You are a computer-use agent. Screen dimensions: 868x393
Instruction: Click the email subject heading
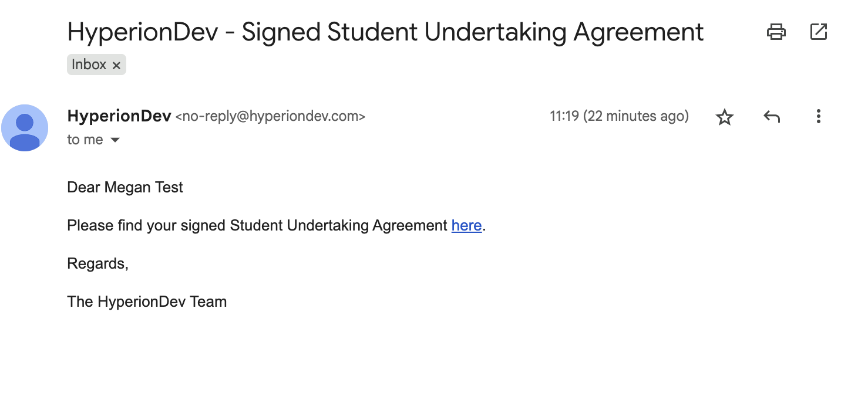coord(385,32)
